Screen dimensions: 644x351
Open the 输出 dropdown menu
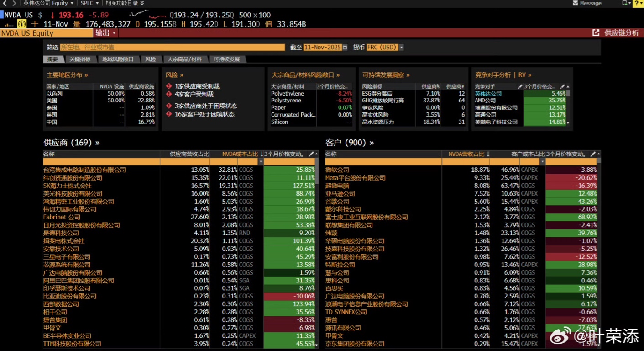point(105,33)
